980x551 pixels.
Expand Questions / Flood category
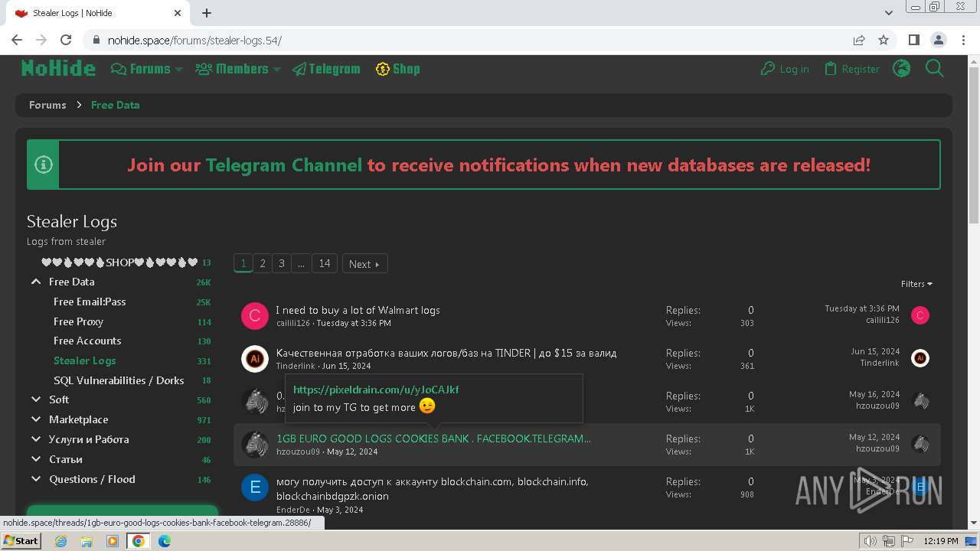36,479
